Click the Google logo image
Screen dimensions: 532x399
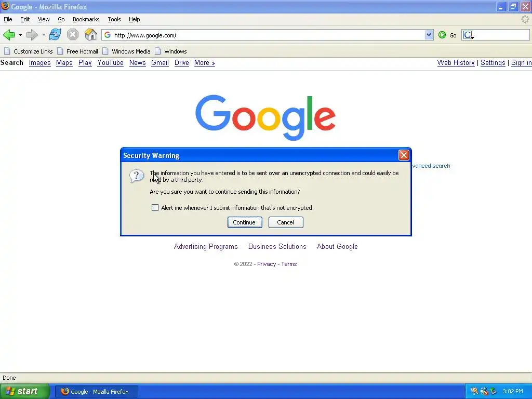point(265,117)
